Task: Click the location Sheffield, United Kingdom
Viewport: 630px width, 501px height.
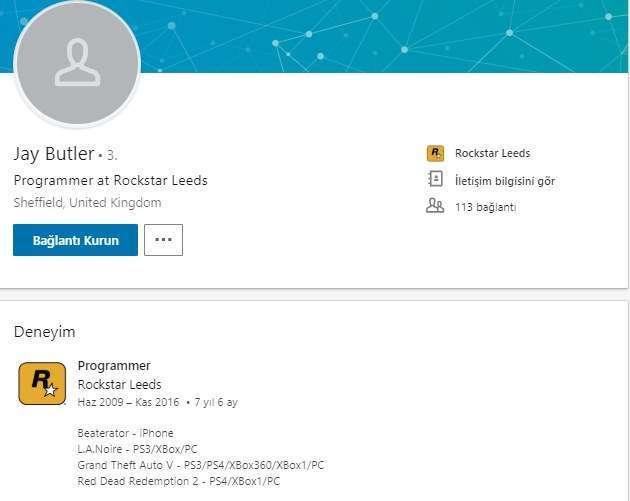Action: [87, 202]
